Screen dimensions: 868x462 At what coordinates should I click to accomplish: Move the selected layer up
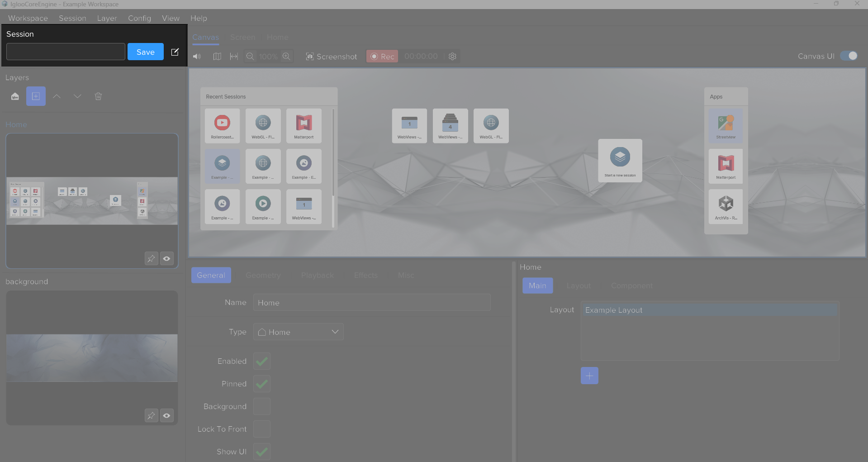tap(57, 96)
